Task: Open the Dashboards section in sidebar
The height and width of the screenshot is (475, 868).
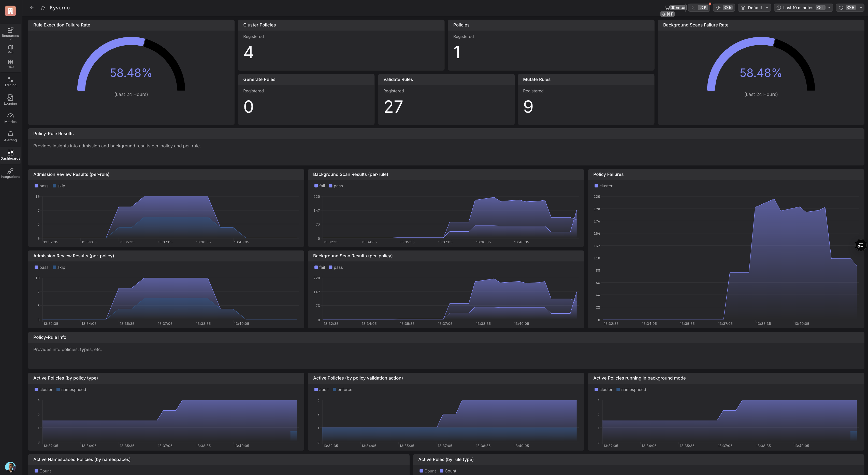Action: pos(10,155)
